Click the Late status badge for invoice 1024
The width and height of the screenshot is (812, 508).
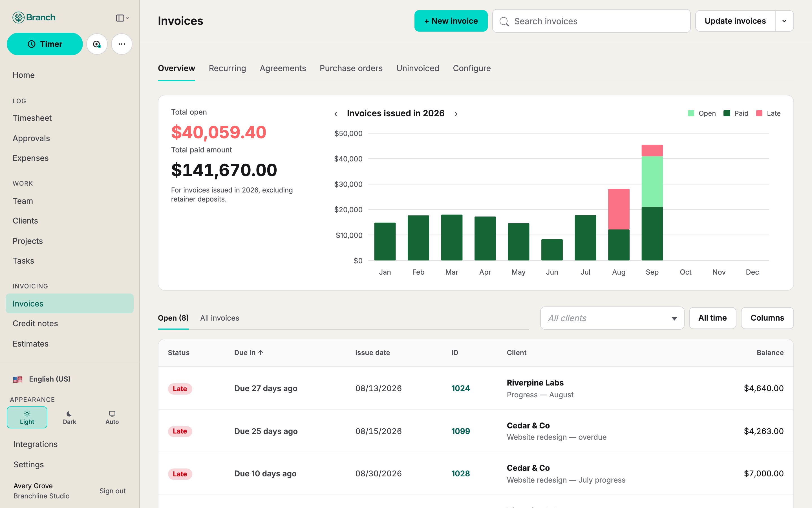pyautogui.click(x=180, y=389)
